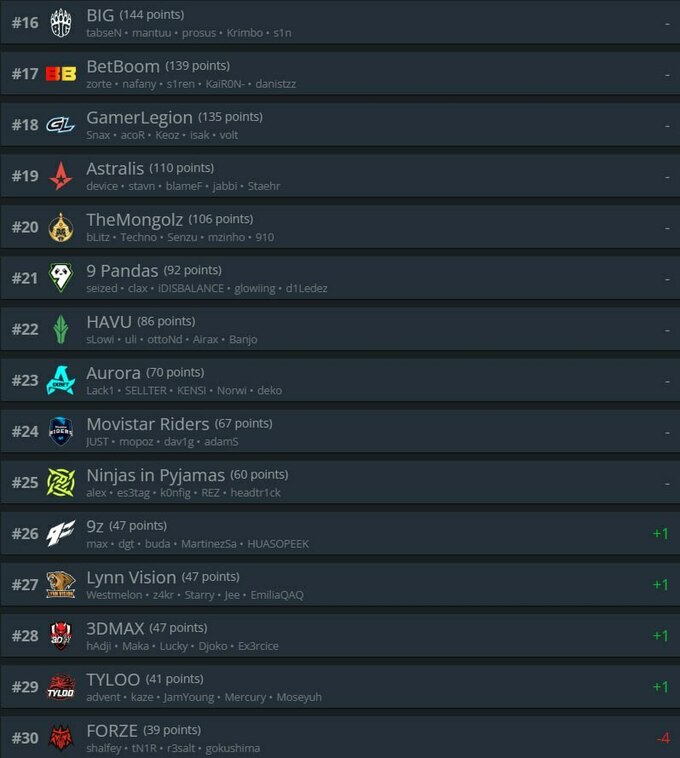Click the FORZE red logo

tap(61, 738)
